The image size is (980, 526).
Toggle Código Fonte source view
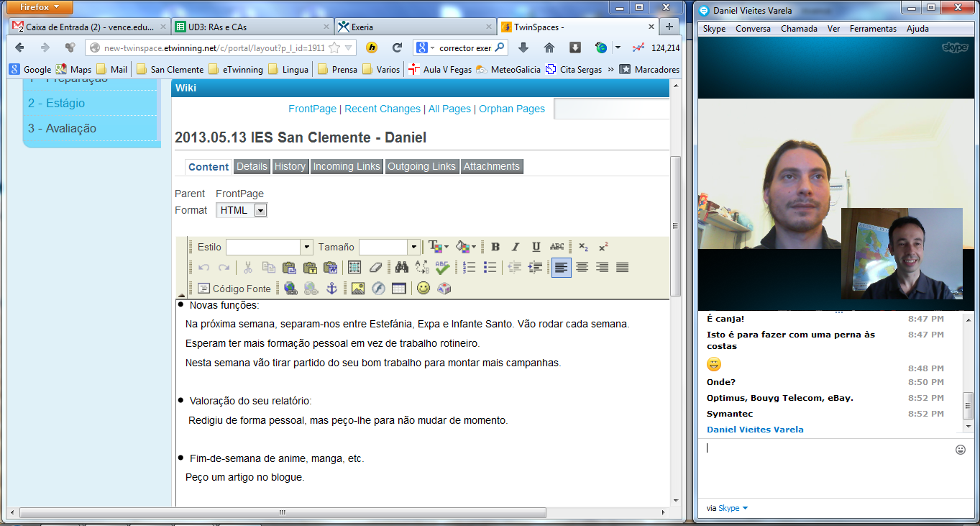[235, 289]
